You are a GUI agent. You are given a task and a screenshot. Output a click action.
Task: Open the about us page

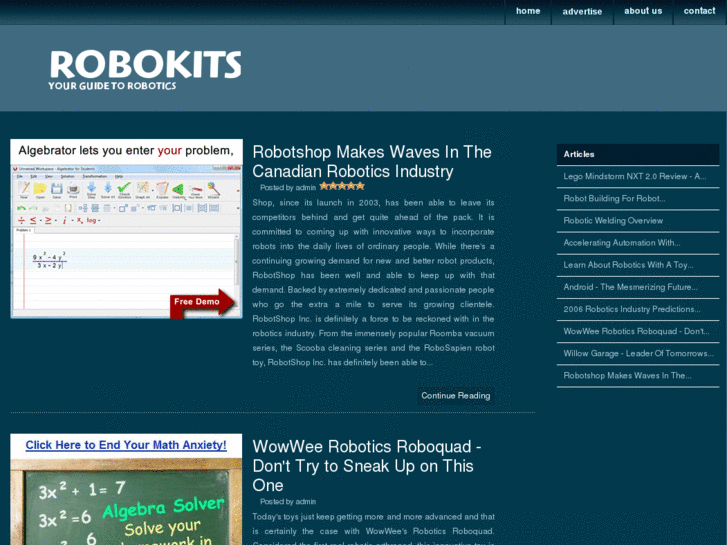pos(643,11)
